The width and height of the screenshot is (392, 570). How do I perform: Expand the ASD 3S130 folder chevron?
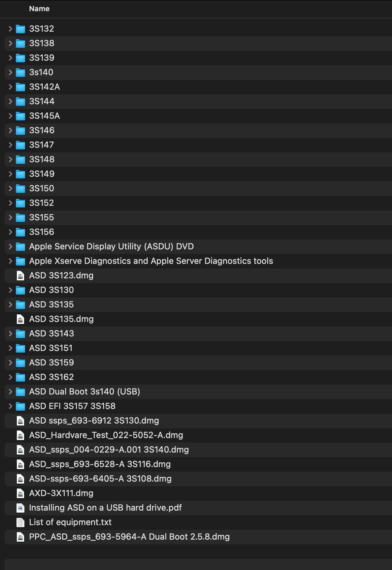(x=10, y=290)
